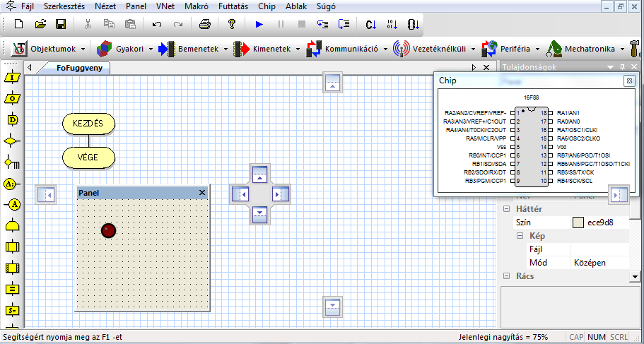
Task: Click the red LED on the Panel
Action: 108,230
